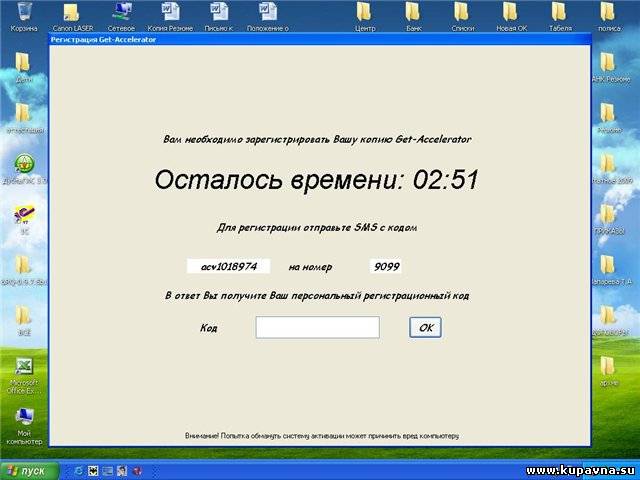Click the Пуск start button
Viewport: 640px width, 480px height.
tap(29, 471)
